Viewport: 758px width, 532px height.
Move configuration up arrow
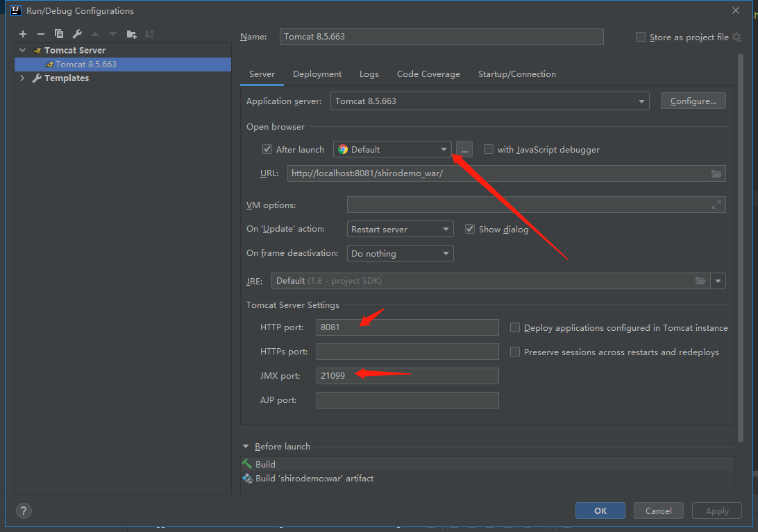pyautogui.click(x=95, y=34)
